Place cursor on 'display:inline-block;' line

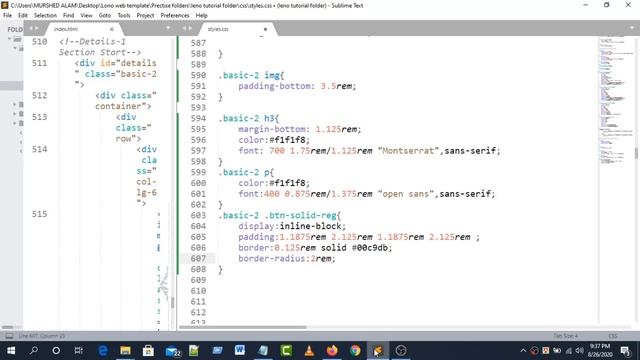tap(292, 226)
